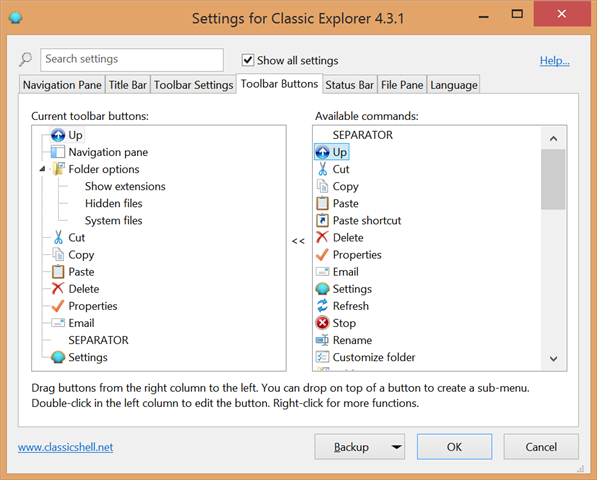597x480 pixels.
Task: Open the www.classicshell.net link
Action: pos(65,447)
